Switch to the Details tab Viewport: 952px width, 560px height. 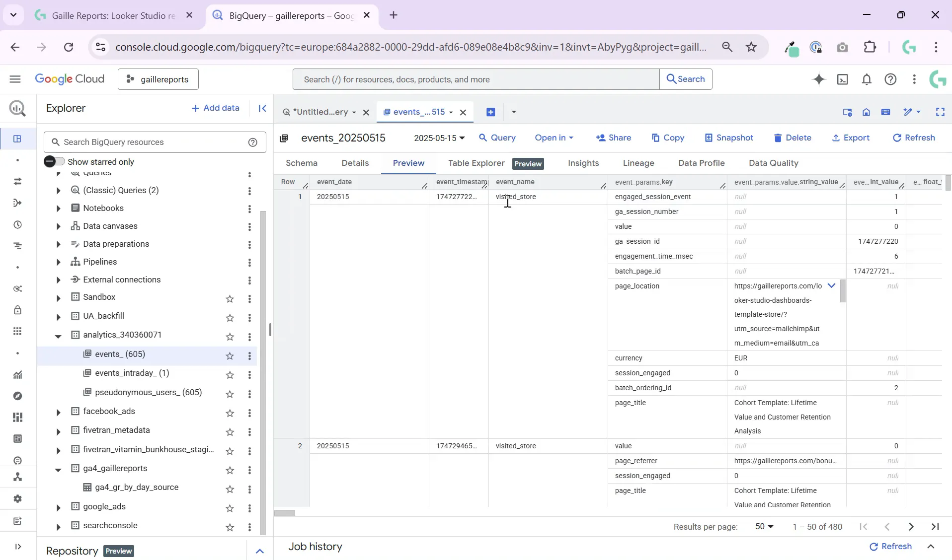pos(355,163)
